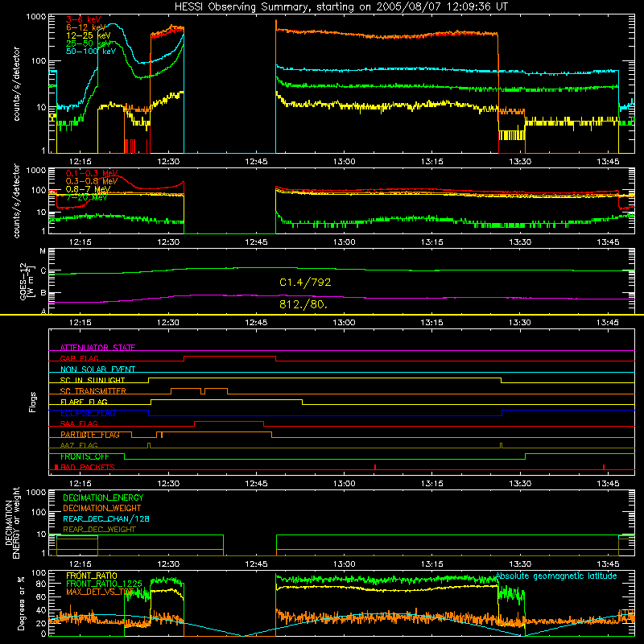Screen dimensions: 644x644
Task: Click the 'AAZ_FLAG' label
Action: (79, 445)
